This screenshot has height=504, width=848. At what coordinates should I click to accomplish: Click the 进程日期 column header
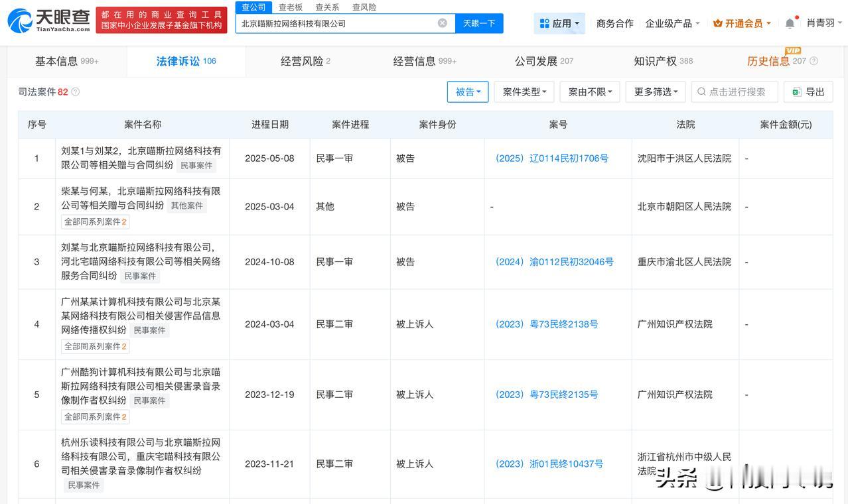pyautogui.click(x=270, y=125)
